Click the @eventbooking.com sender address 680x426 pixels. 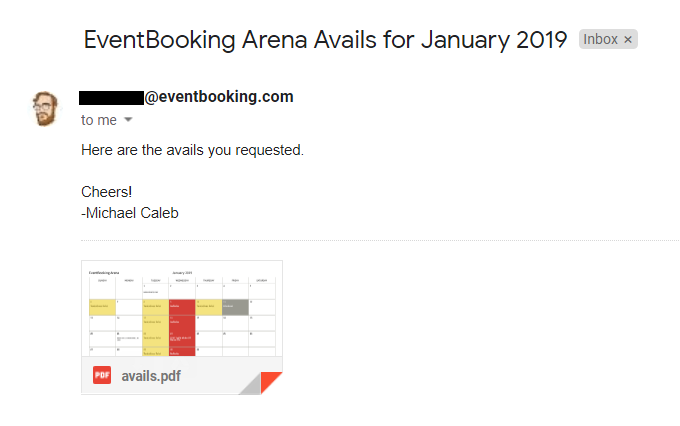point(219,97)
